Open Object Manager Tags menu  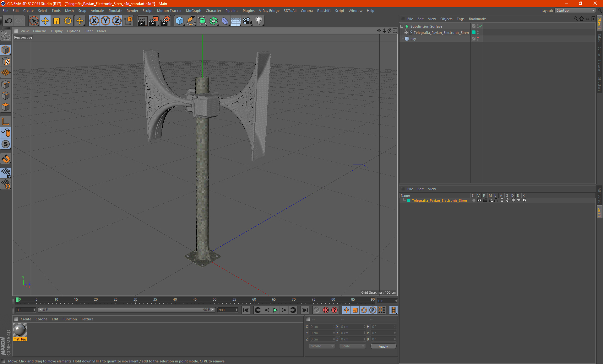460,19
